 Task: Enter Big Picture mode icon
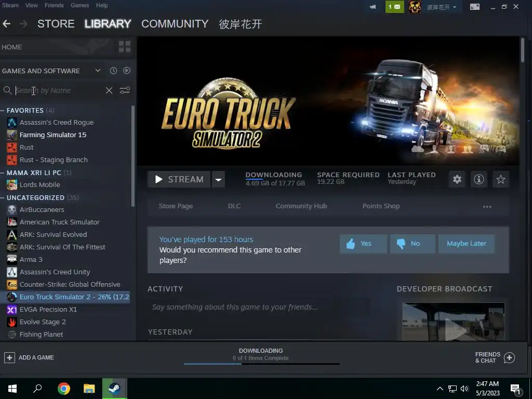pyautogui.click(x=475, y=7)
